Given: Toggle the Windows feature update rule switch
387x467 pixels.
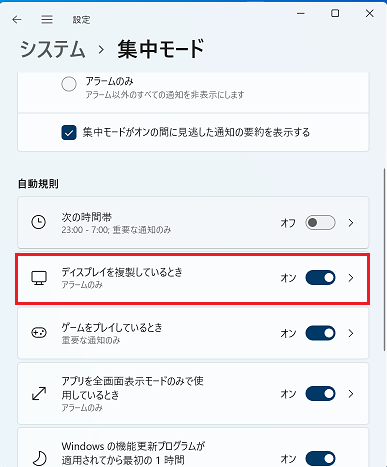Looking at the screenshot, I should coord(320,459).
